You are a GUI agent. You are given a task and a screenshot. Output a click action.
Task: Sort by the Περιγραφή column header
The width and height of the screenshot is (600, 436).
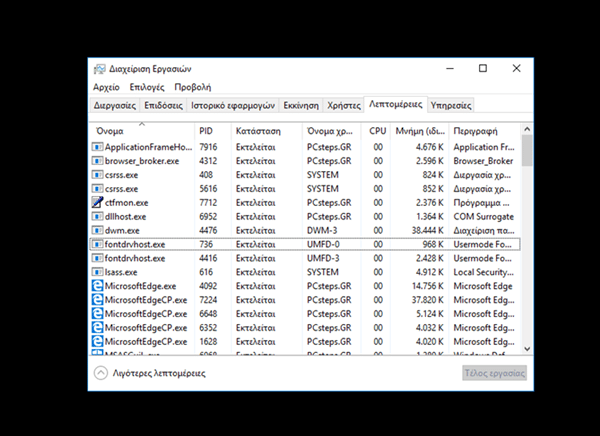click(x=484, y=131)
